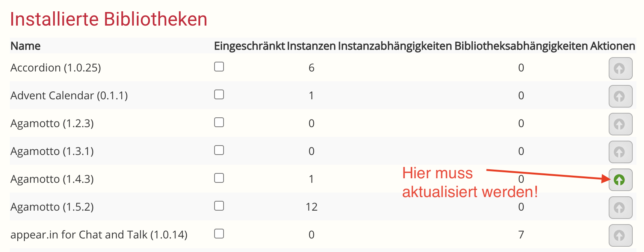
Task: Click the Installierte Bibliotheken heading
Action: pyautogui.click(x=109, y=19)
